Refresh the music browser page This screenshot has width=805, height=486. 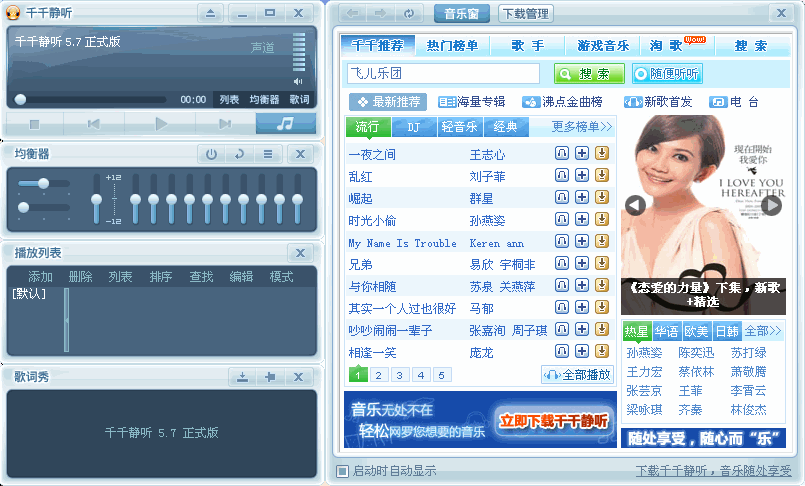(409, 13)
